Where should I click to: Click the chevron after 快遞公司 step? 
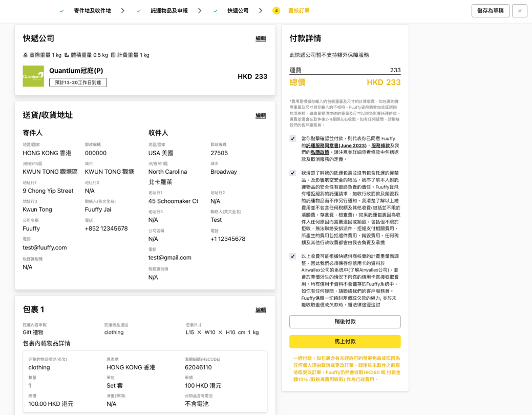[x=261, y=11]
